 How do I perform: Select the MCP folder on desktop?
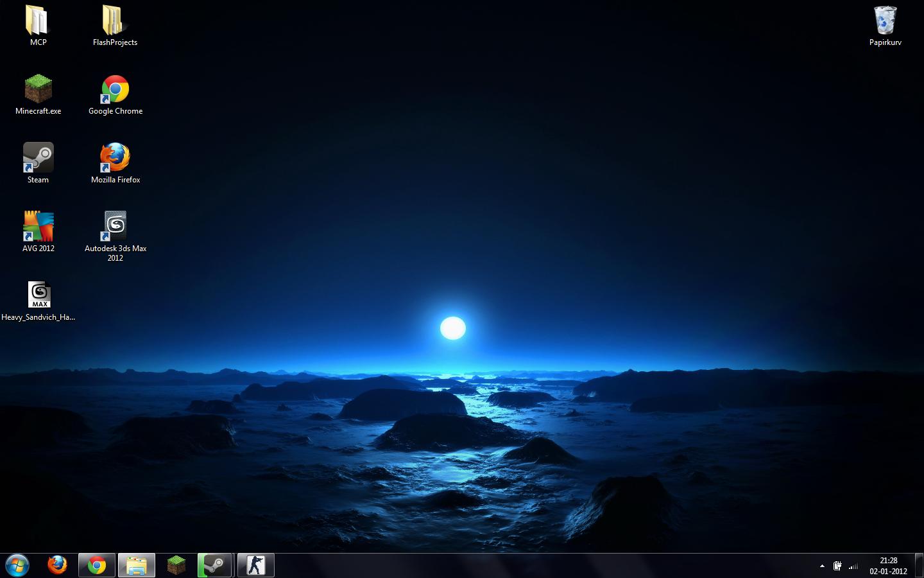click(38, 21)
